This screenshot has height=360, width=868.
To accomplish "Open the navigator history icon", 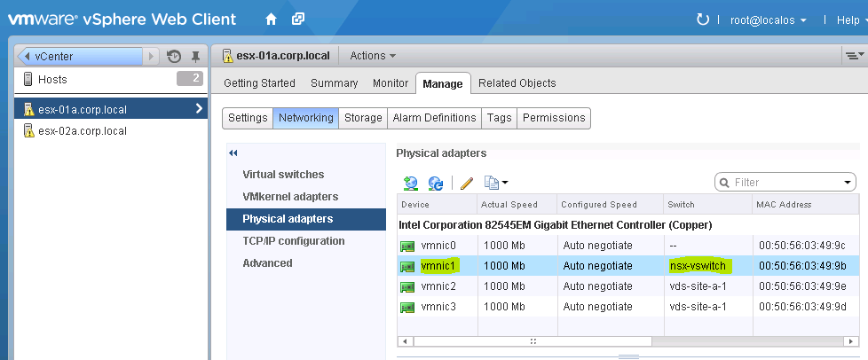I will click(x=174, y=56).
